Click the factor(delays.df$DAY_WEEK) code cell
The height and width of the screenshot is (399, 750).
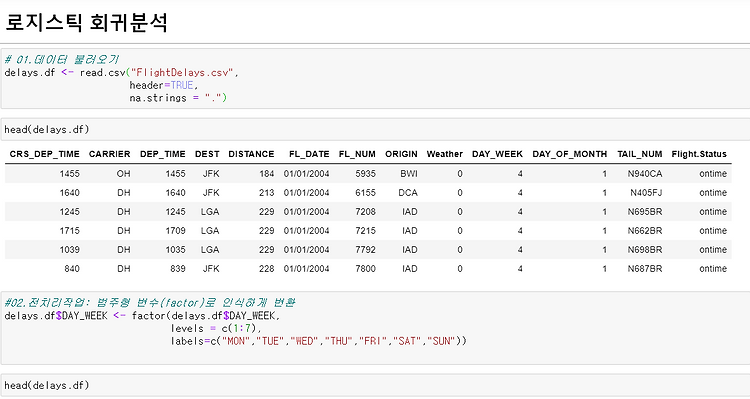coord(375,328)
